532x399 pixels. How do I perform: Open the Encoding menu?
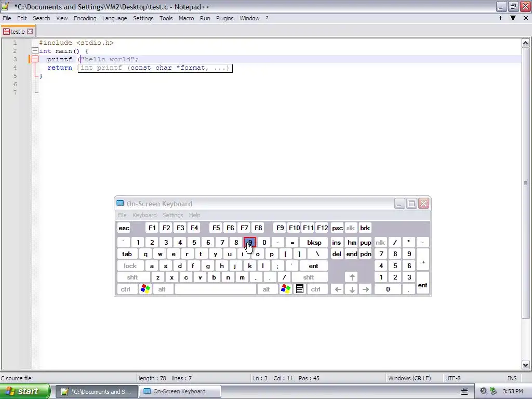click(85, 18)
